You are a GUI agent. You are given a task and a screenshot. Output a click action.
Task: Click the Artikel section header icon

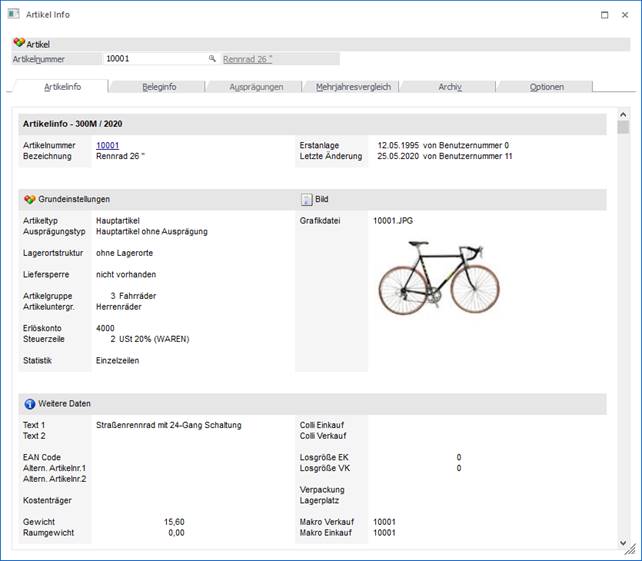coord(19,44)
